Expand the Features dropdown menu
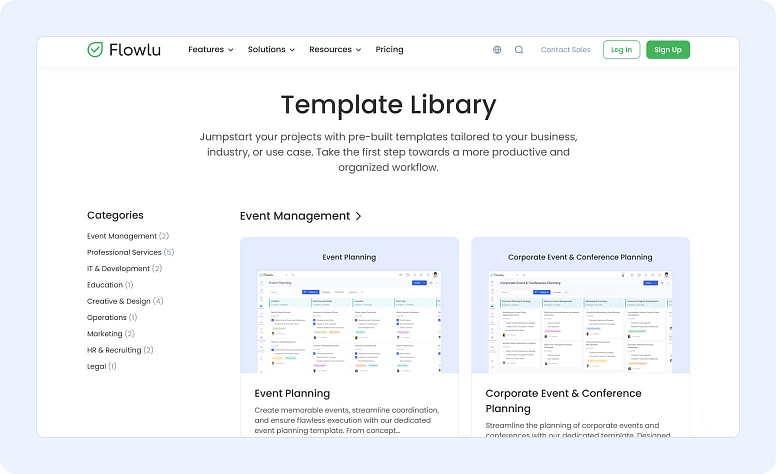This screenshot has height=474, width=776. click(x=210, y=50)
